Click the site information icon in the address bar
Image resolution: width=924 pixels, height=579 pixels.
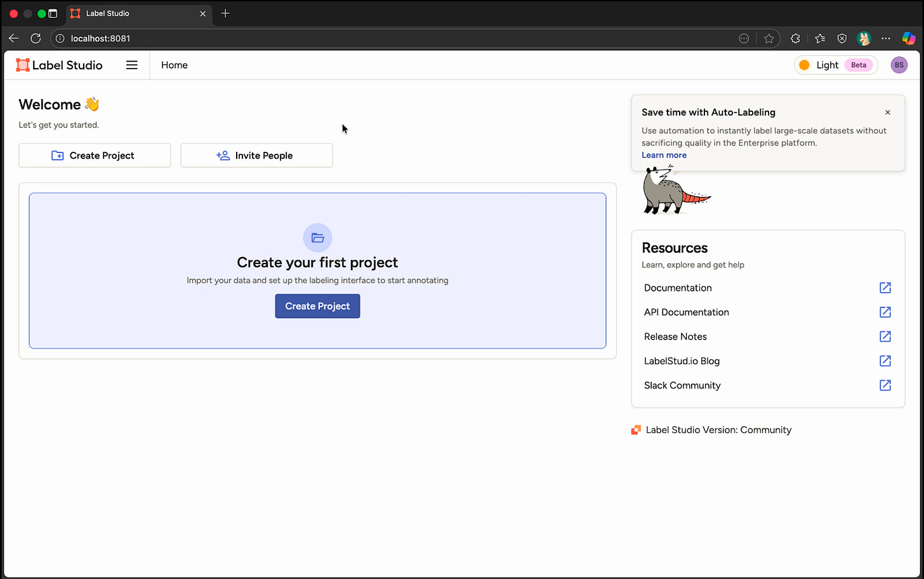click(60, 38)
